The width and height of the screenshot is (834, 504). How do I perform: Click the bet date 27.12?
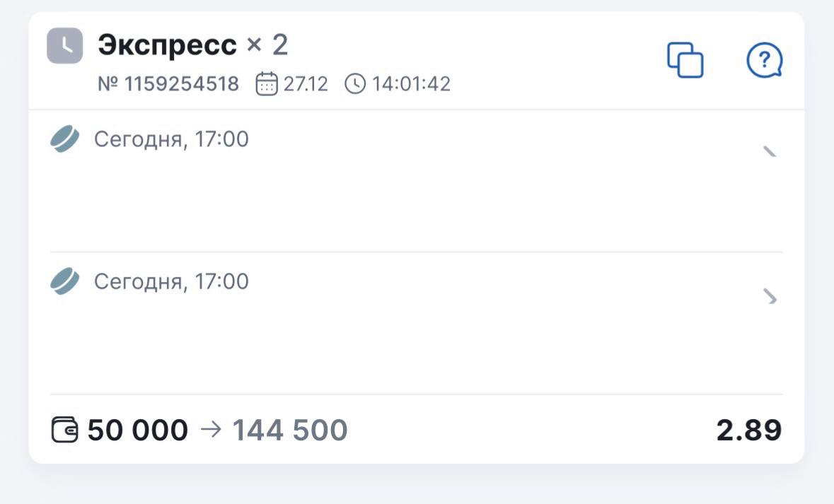[x=306, y=84]
